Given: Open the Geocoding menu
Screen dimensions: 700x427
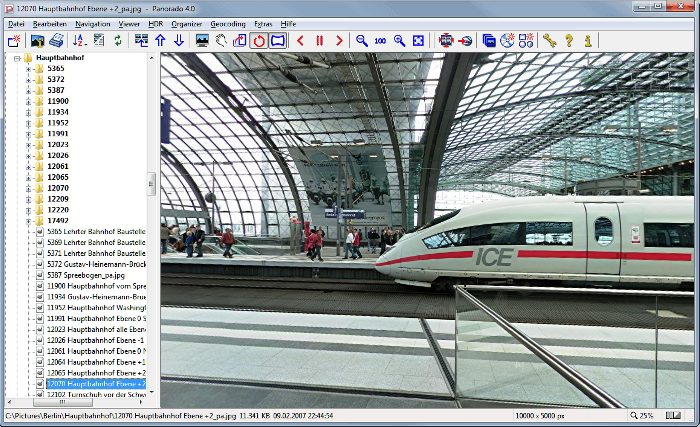Looking at the screenshot, I should pyautogui.click(x=228, y=24).
